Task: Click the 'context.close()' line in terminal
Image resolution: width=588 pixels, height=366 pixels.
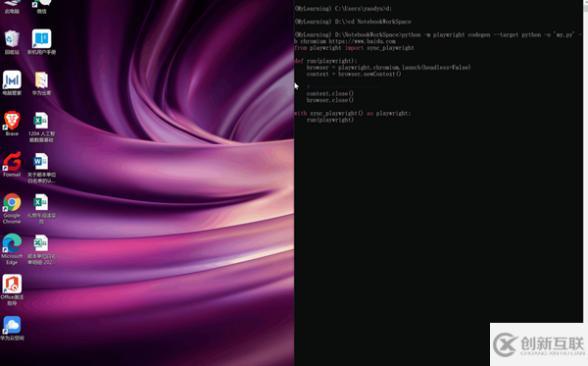Action: (x=330, y=93)
